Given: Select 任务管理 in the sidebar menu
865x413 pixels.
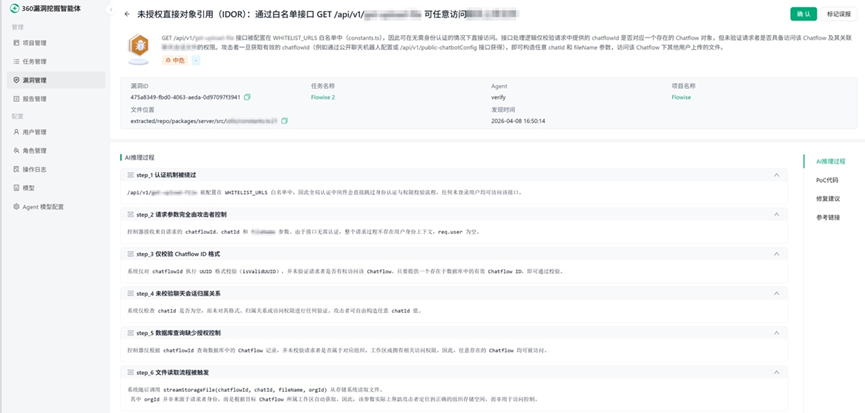Looking at the screenshot, I should pyautogui.click(x=56, y=61).
